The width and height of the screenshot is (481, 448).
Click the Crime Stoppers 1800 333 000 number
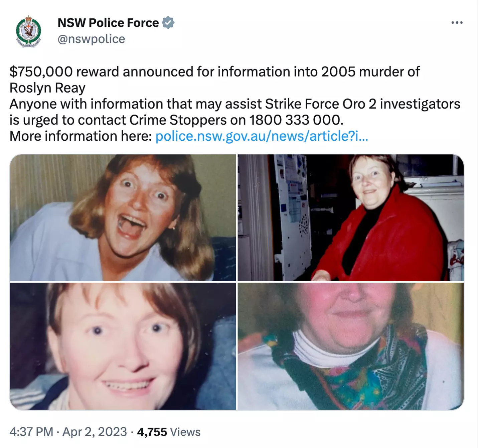click(x=296, y=120)
